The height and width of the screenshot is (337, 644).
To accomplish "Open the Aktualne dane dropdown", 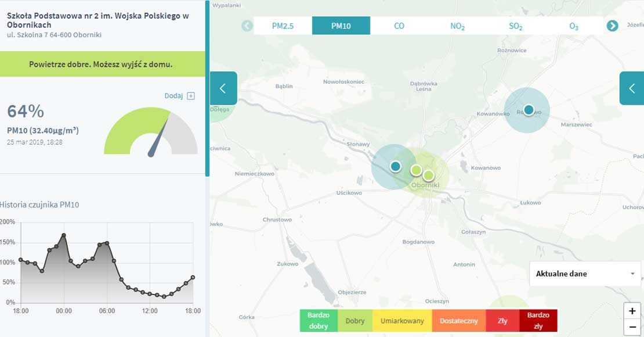I will coord(584,274).
